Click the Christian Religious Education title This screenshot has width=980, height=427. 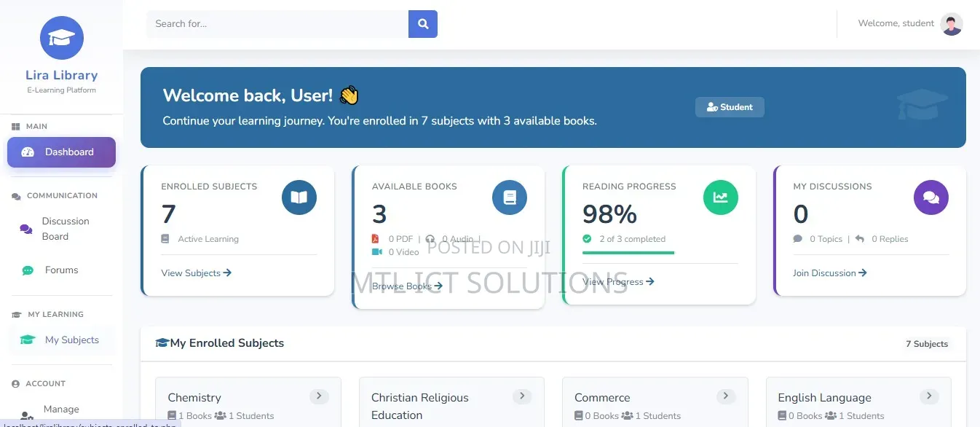[420, 407]
